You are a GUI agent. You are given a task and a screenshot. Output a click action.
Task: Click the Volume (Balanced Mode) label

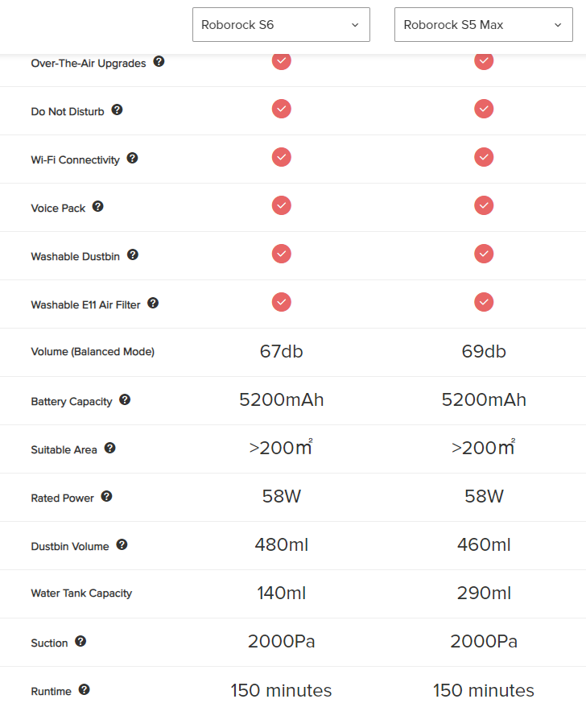pyautogui.click(x=93, y=351)
